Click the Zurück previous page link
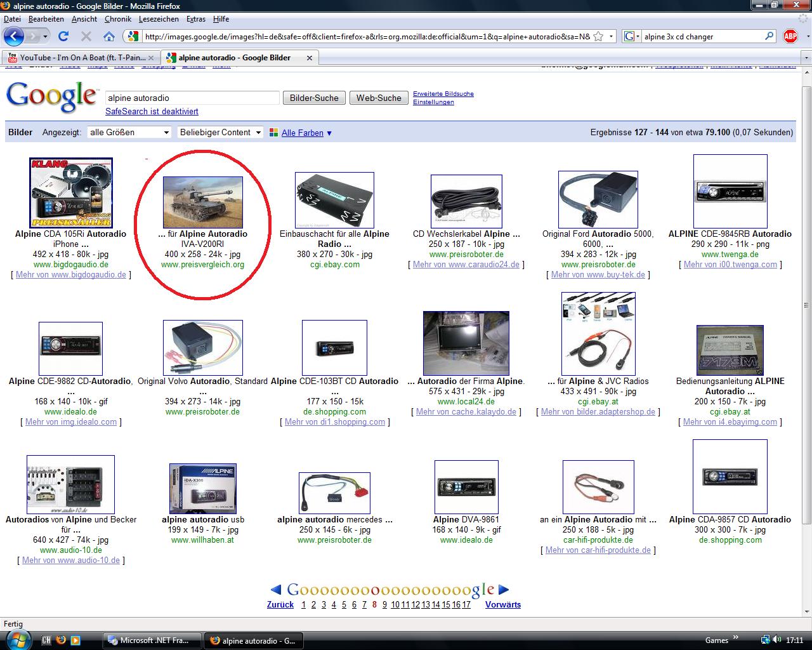This screenshot has height=650, width=812. [280, 604]
